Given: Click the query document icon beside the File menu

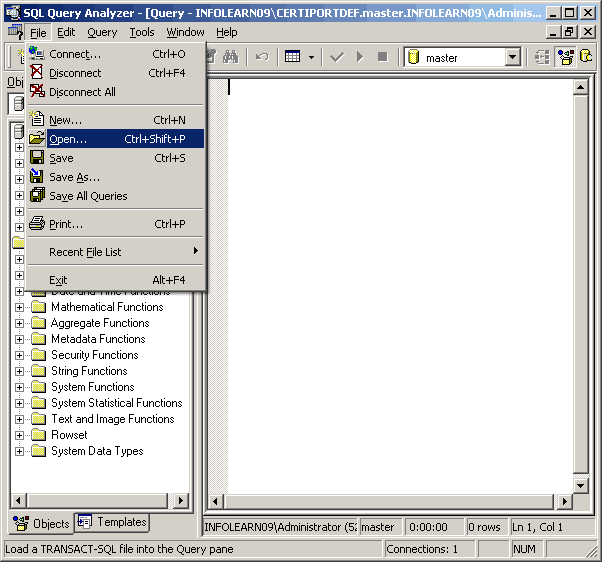Looking at the screenshot, I should coord(15,32).
